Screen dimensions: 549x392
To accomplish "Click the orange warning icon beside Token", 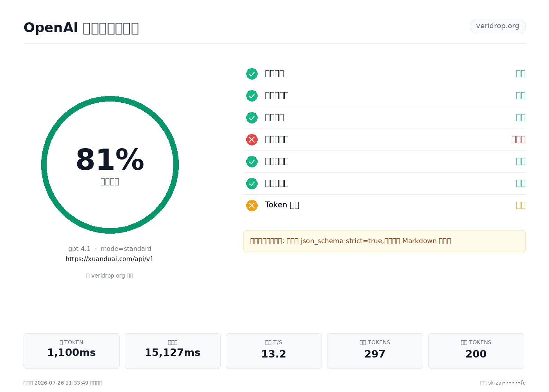I will 252,205.
